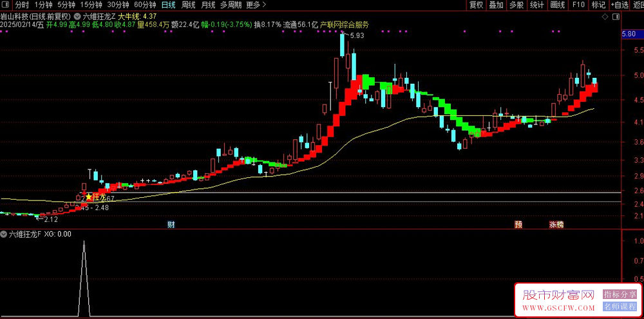Toggle the left sidebar panel icon
Image resolution: width=644 pixels, height=319 pixels.
point(5,5)
